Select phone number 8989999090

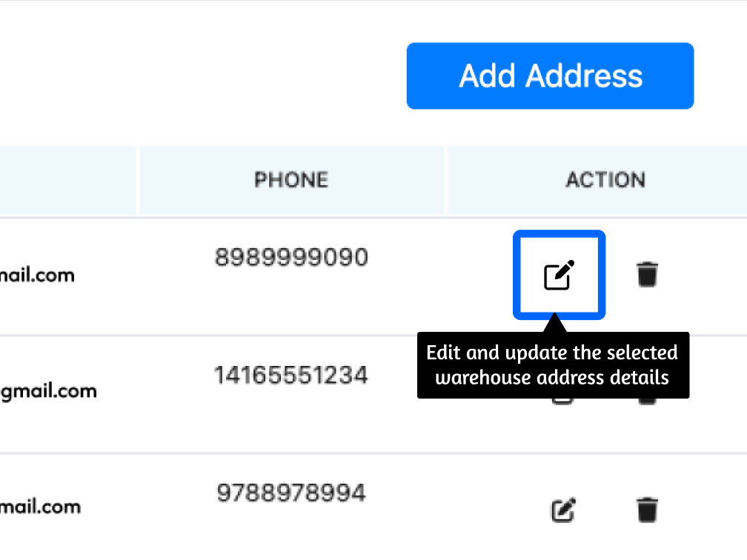(291, 258)
